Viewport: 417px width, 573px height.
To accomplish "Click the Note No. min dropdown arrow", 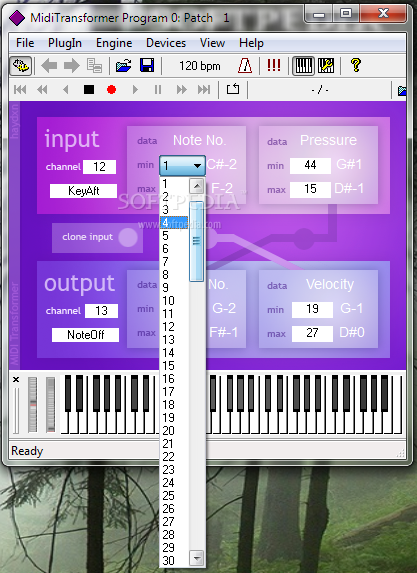I will click(197, 166).
